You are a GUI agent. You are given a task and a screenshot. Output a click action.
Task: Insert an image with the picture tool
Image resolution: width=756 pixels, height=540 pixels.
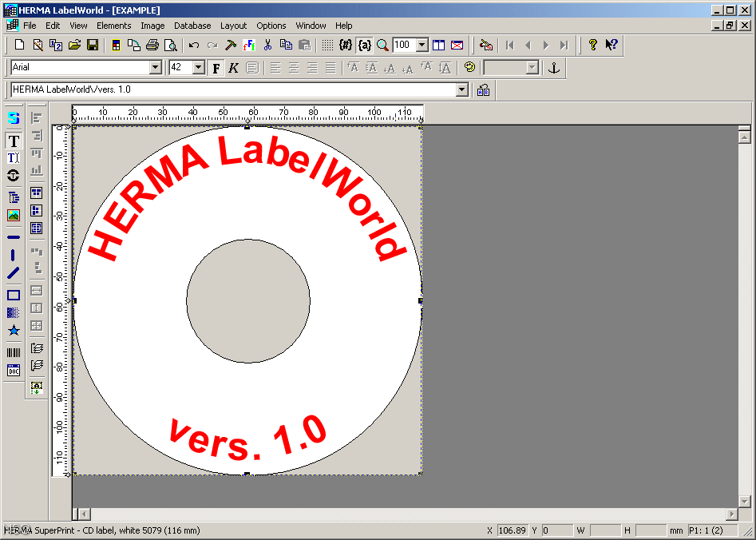(x=13, y=214)
